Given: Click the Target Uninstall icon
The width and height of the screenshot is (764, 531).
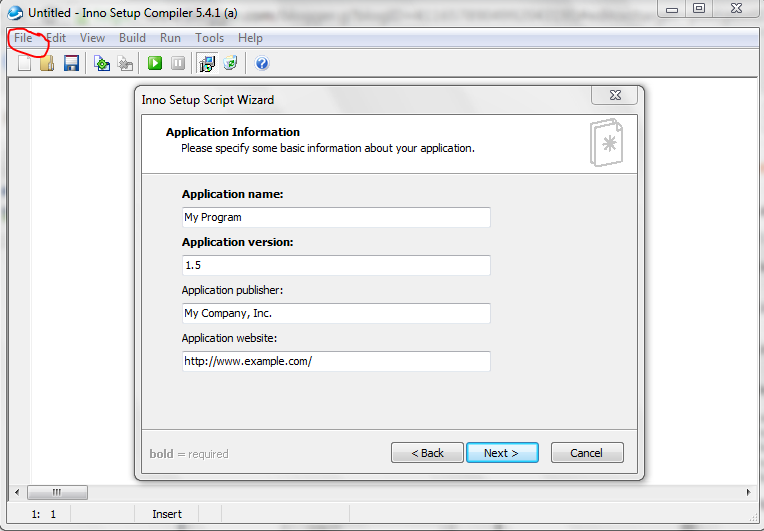Looking at the screenshot, I should click(x=230, y=63).
